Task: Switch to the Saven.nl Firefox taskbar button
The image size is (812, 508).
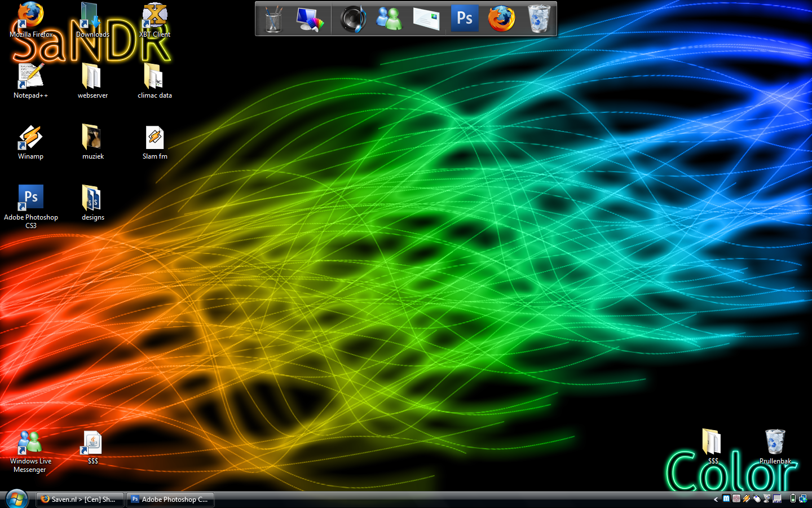Action: (x=80, y=500)
